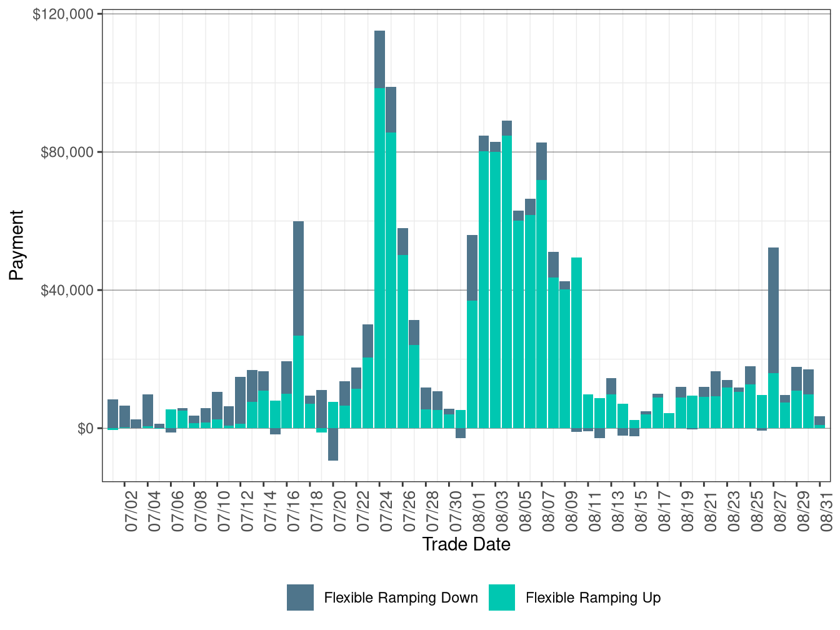Select the 'Flexible Ramping Up' legend label
840x630 pixels.
pyautogui.click(x=593, y=598)
